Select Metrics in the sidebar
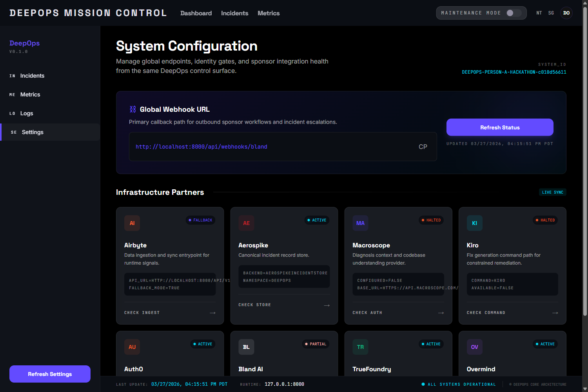This screenshot has height=392, width=588. pos(50,94)
